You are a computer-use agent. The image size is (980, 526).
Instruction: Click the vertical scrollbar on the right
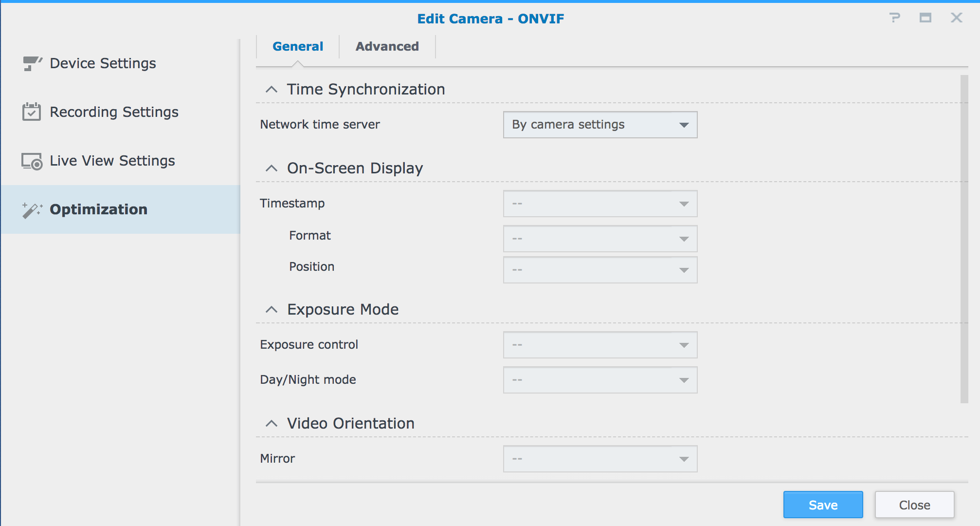964,239
